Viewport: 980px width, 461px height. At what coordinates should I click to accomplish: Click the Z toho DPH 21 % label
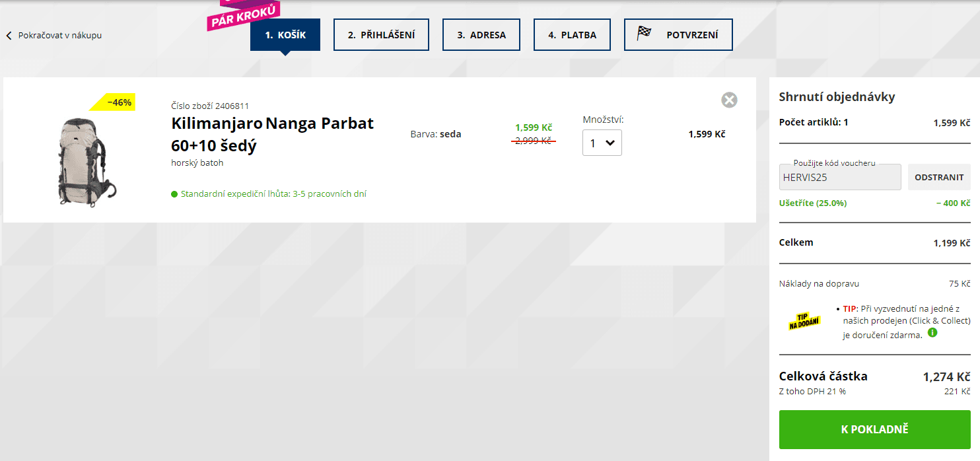[x=812, y=392]
